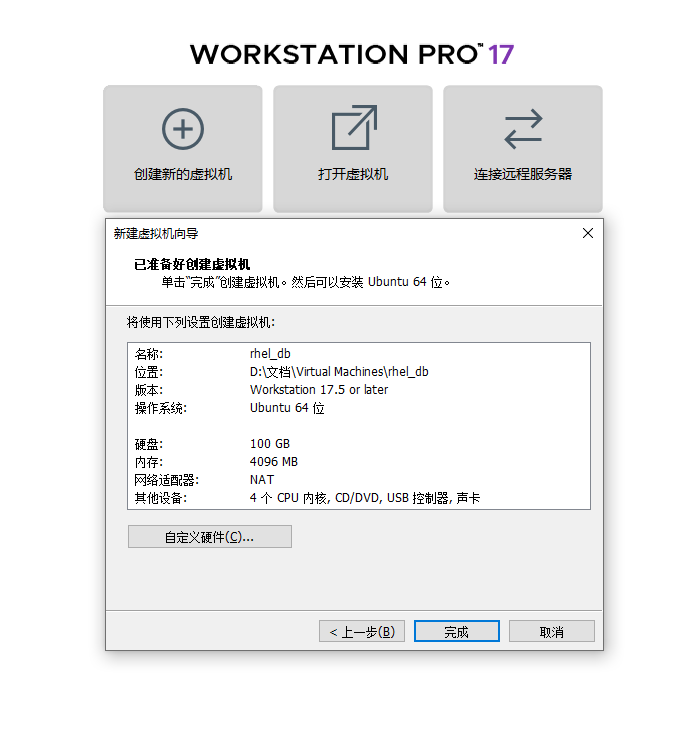
Task: Select the other devices value with 4 个 CPU 内核
Action: tap(365, 498)
